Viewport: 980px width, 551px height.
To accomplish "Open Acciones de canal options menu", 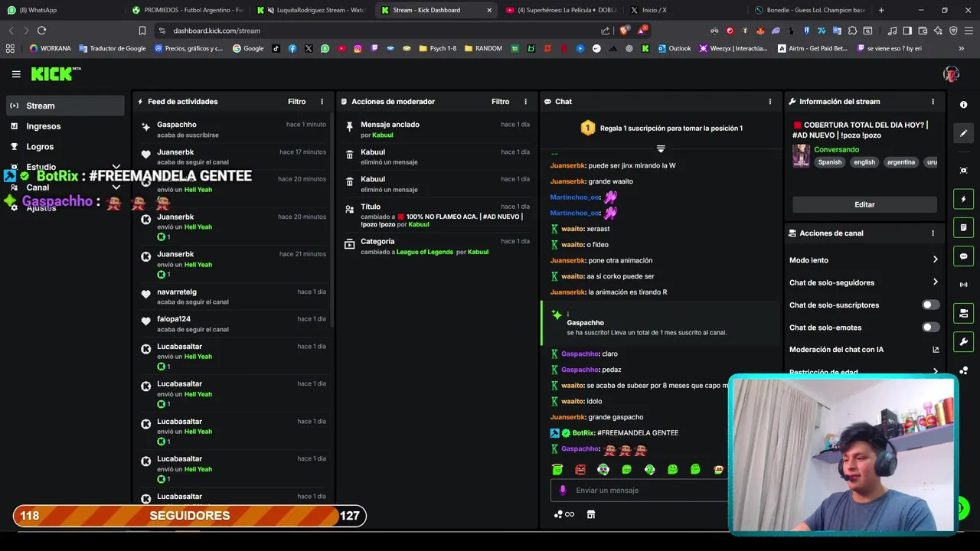I will [x=933, y=233].
